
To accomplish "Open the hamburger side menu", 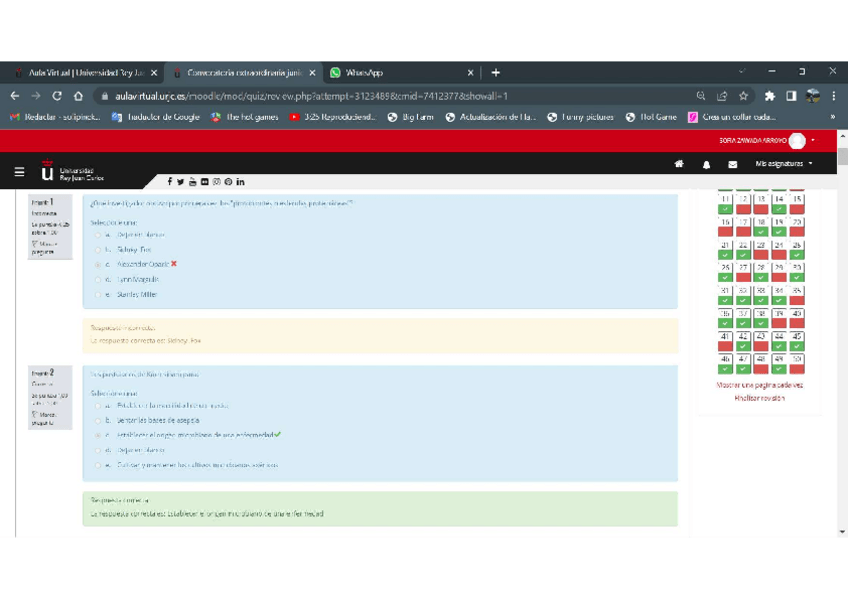I will [19, 172].
